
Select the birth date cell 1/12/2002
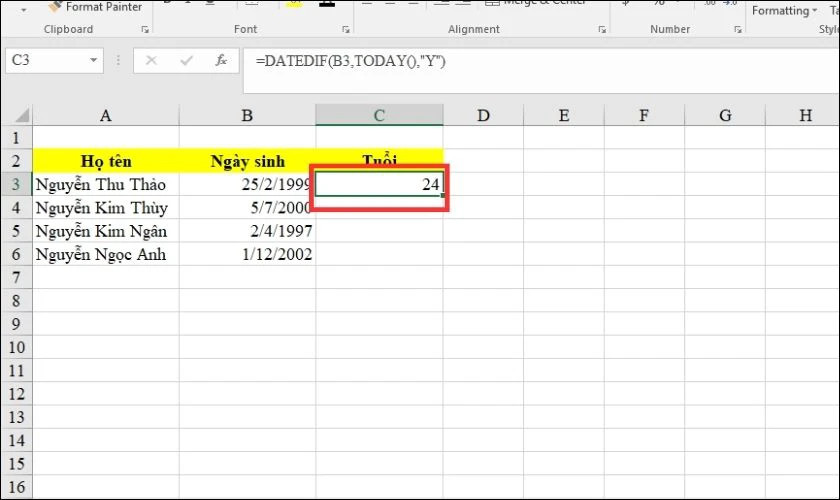[x=247, y=254]
